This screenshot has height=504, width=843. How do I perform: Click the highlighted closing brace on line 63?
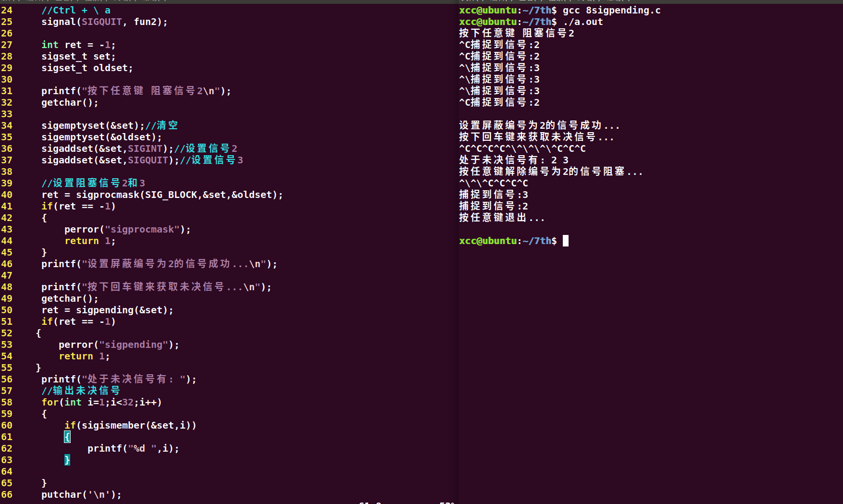point(67,460)
